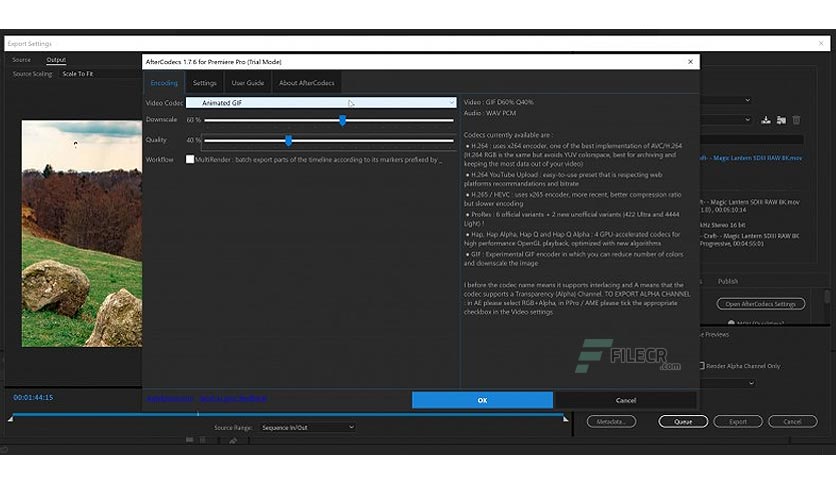Click the 'Audio : WAV PCM' summary text
The height and width of the screenshot is (484, 836).
pyautogui.click(x=489, y=114)
